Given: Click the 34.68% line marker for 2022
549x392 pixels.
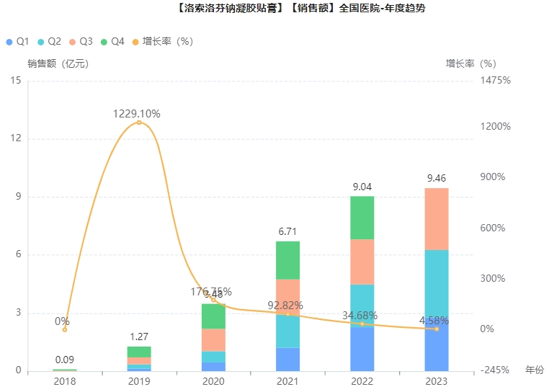Looking at the screenshot, I should pyautogui.click(x=362, y=324).
